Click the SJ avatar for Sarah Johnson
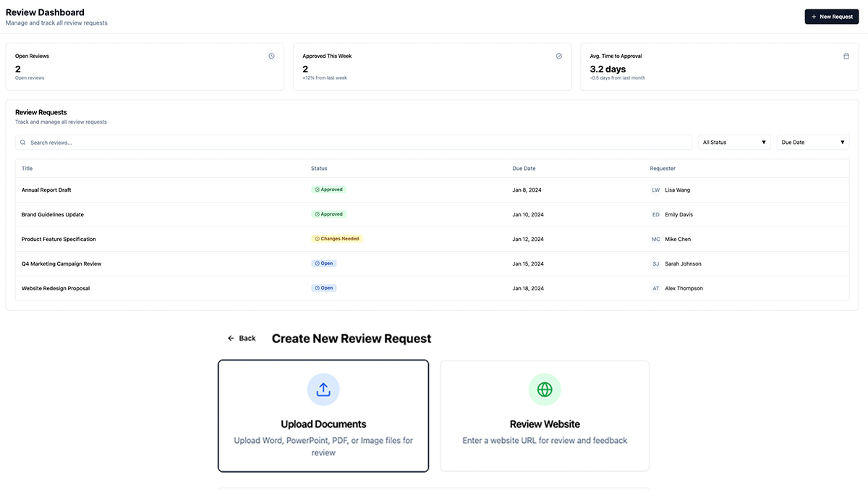 click(x=655, y=264)
